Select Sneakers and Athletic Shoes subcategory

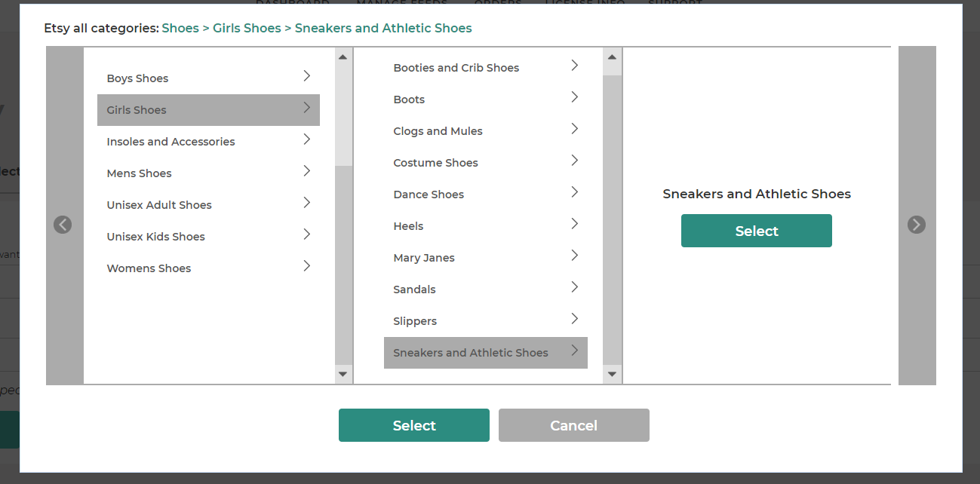tap(486, 353)
